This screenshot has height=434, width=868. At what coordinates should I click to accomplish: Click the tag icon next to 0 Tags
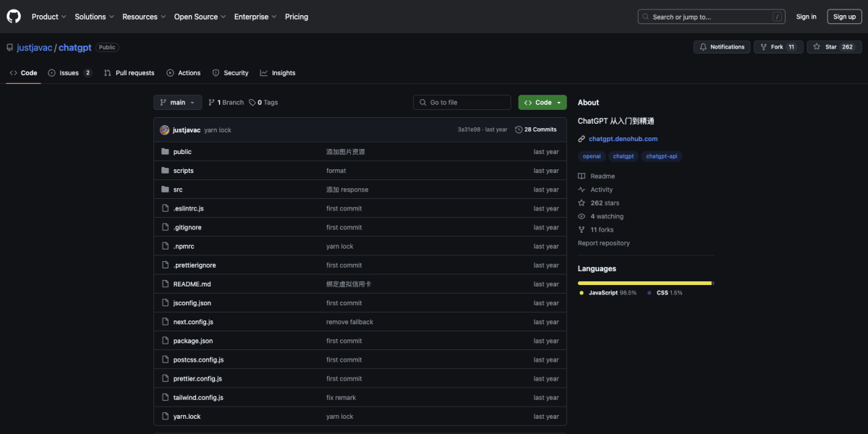click(252, 103)
